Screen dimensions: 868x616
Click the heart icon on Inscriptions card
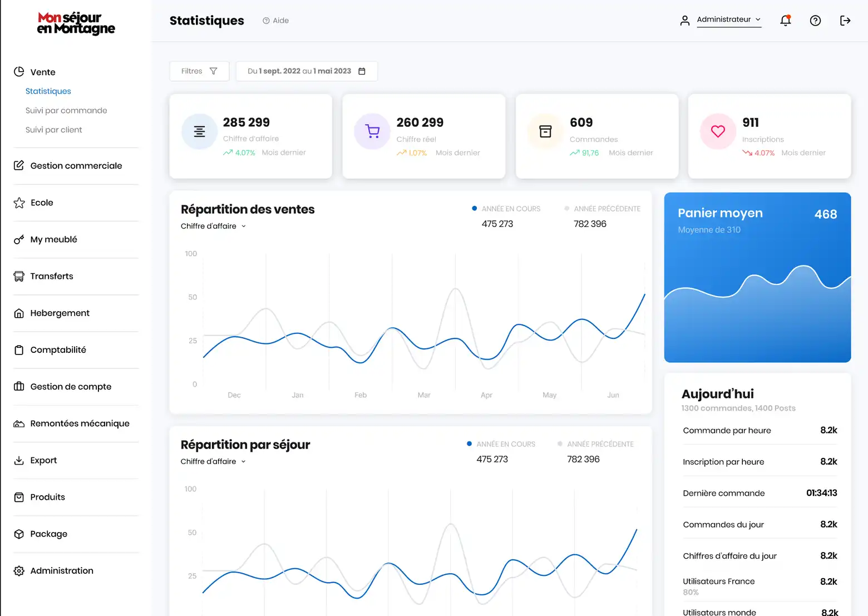718,131
